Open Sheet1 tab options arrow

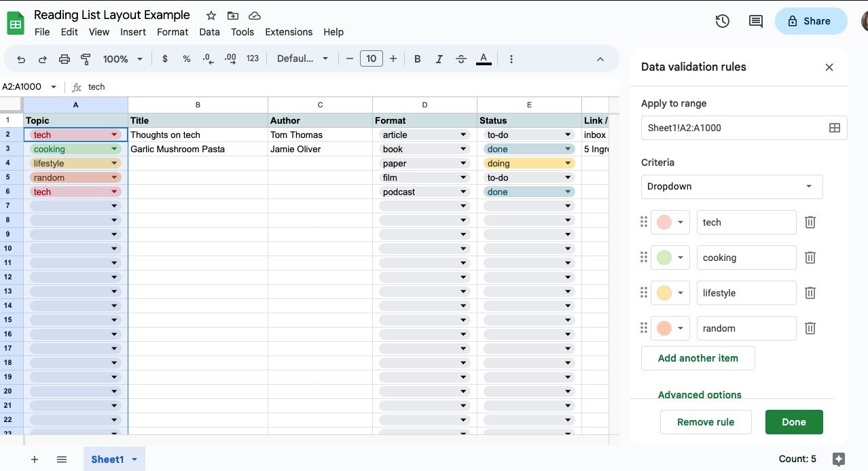pos(134,459)
